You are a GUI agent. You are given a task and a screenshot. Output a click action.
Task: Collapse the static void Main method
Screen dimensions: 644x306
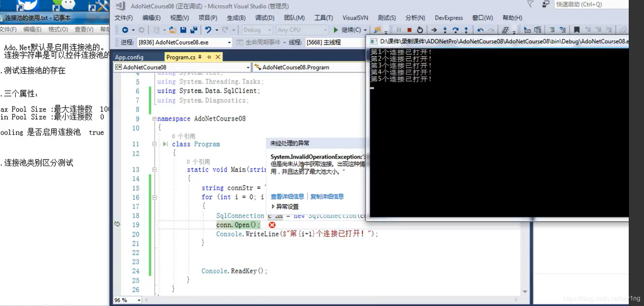pyautogui.click(x=154, y=169)
